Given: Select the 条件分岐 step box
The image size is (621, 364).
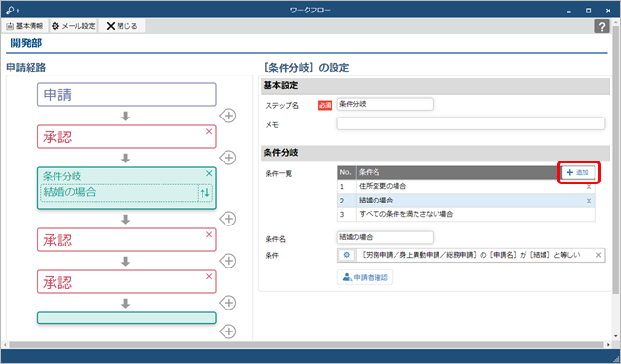Looking at the screenshot, I should (127, 188).
